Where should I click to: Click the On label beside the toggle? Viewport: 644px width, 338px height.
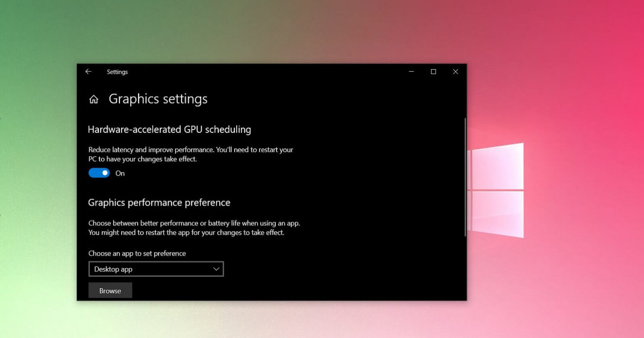[120, 173]
